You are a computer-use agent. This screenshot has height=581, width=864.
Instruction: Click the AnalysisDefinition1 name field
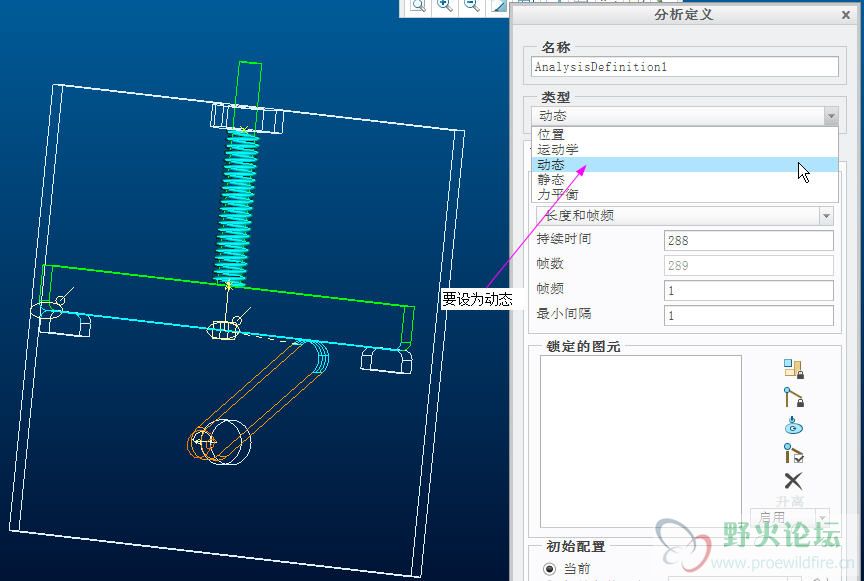tap(685, 67)
